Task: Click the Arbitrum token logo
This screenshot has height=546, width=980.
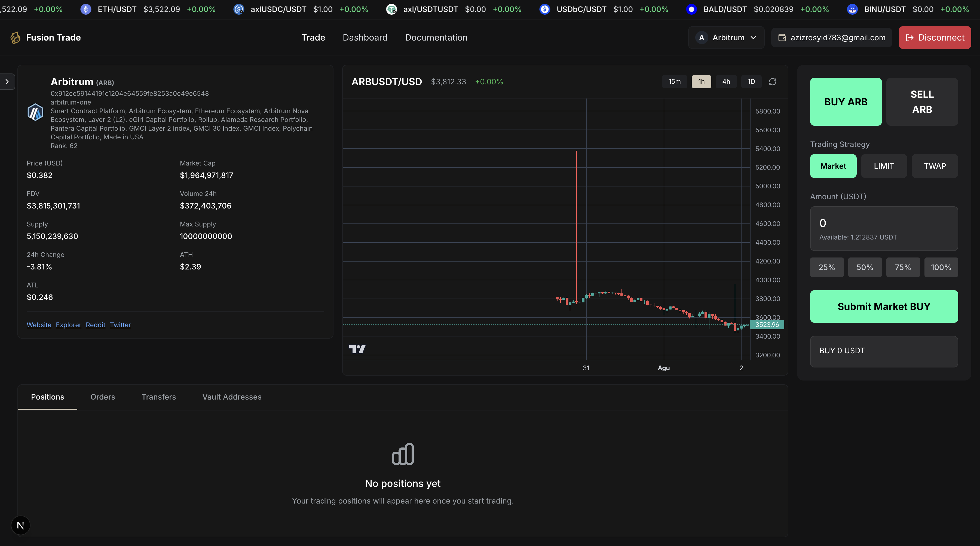Action: 35,112
